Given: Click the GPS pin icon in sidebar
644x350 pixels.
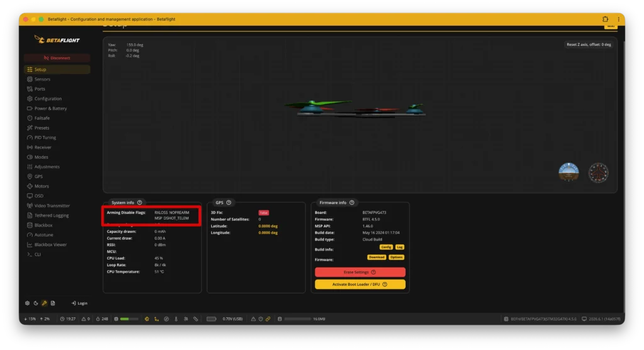Looking at the screenshot, I should coord(30,176).
